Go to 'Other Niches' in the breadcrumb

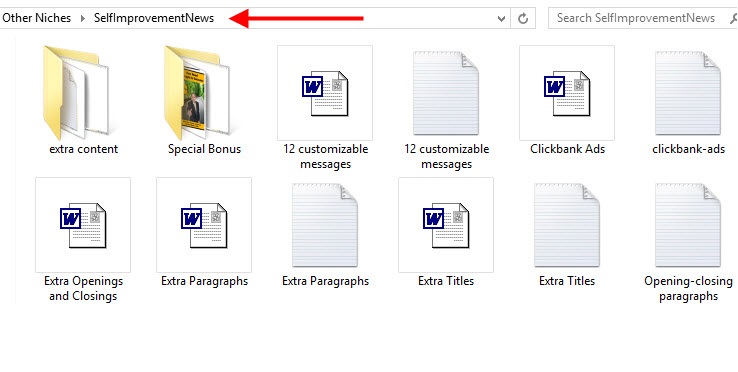click(x=36, y=18)
